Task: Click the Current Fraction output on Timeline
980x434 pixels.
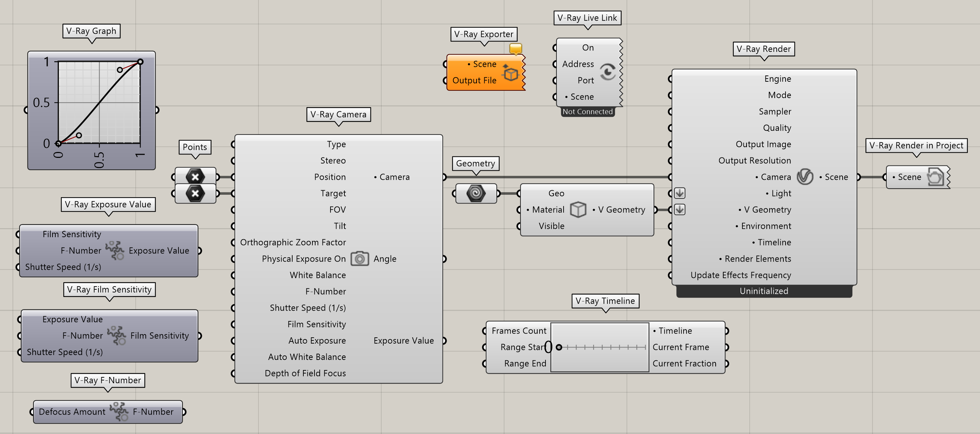Action: coord(684,363)
